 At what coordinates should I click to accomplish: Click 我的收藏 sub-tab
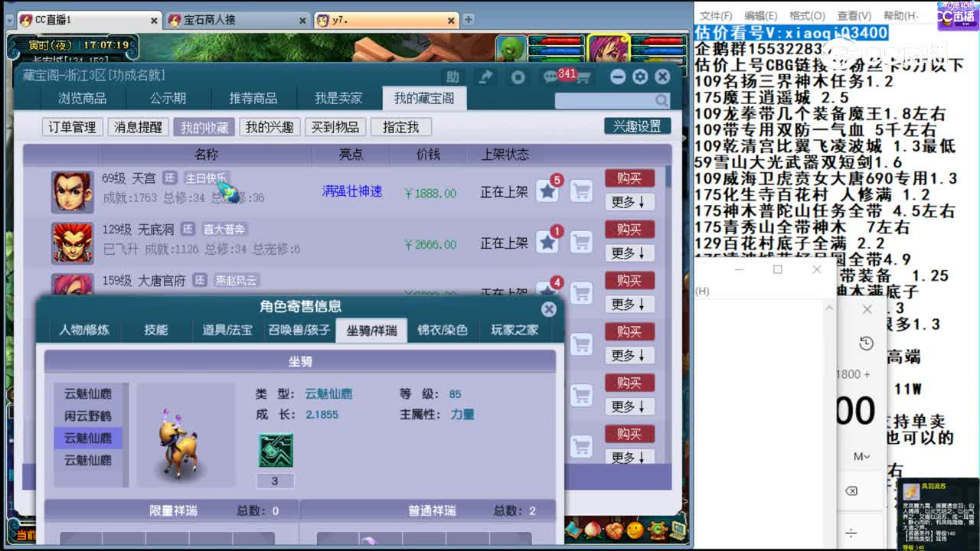tap(204, 127)
